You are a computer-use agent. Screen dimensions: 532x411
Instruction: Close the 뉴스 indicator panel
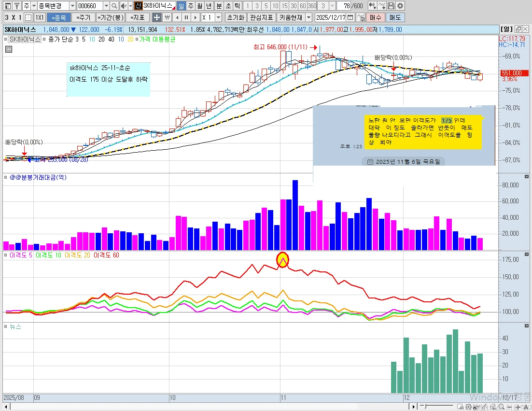(527, 326)
